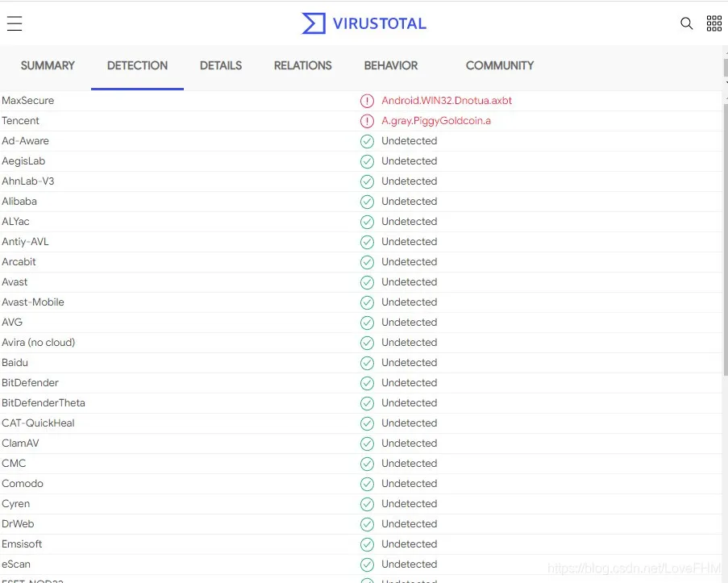Switch to the SUMMARY tab
Screen dimensions: 728x583
[x=48, y=65]
